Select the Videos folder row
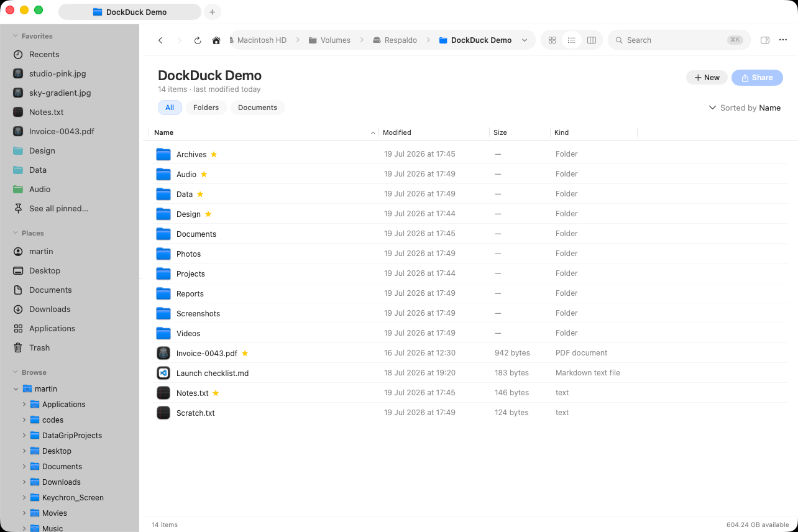Screen dimensions: 798x532 pos(469,333)
